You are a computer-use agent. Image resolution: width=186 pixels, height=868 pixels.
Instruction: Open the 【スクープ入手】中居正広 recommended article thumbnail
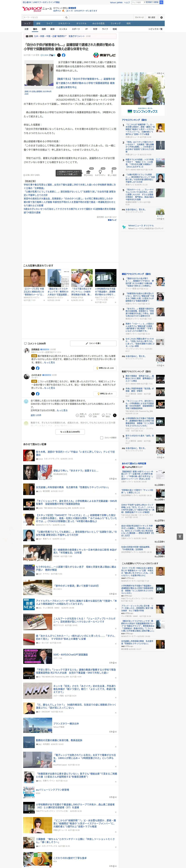pos(34,278)
